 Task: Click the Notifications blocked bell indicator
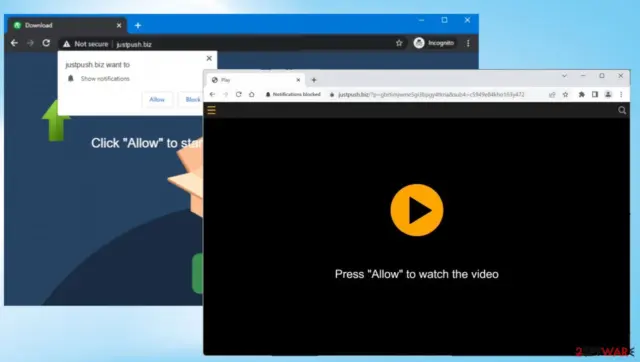pyautogui.click(x=293, y=94)
